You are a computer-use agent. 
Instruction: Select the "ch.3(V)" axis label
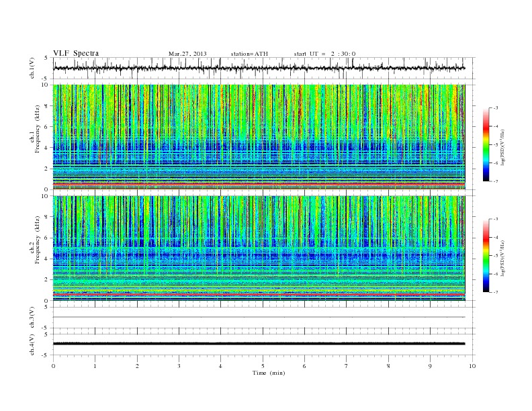pyautogui.click(x=32, y=318)
